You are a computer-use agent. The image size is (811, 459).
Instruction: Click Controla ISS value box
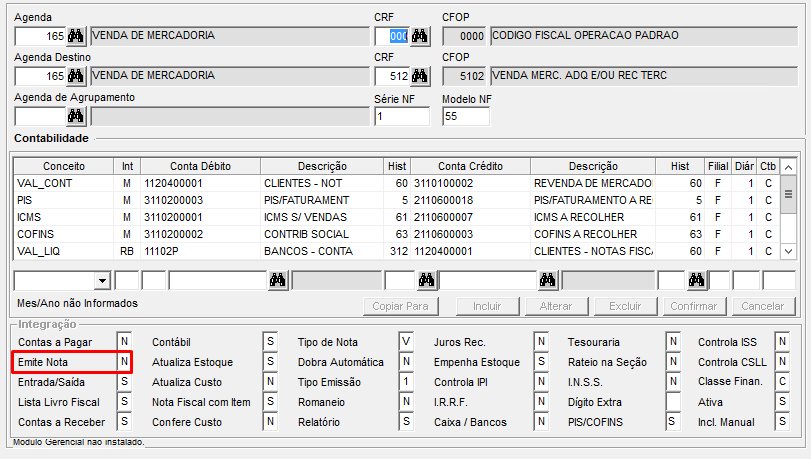point(782,342)
